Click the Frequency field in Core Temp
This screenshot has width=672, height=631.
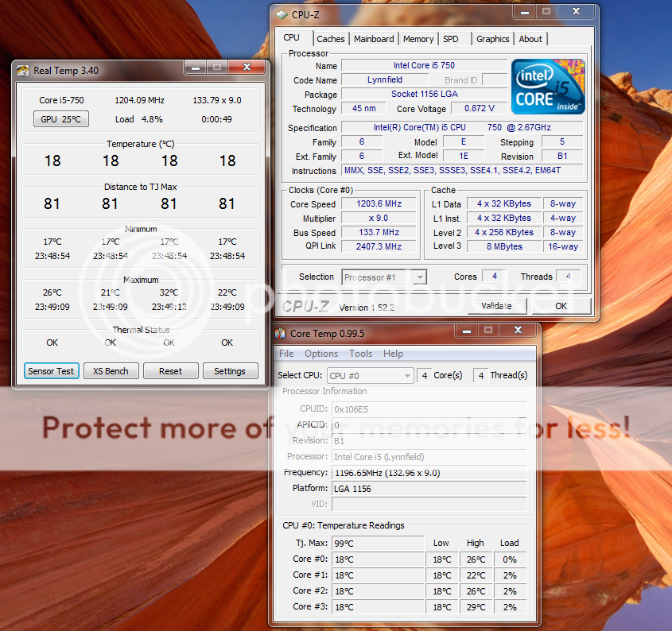[429, 473]
